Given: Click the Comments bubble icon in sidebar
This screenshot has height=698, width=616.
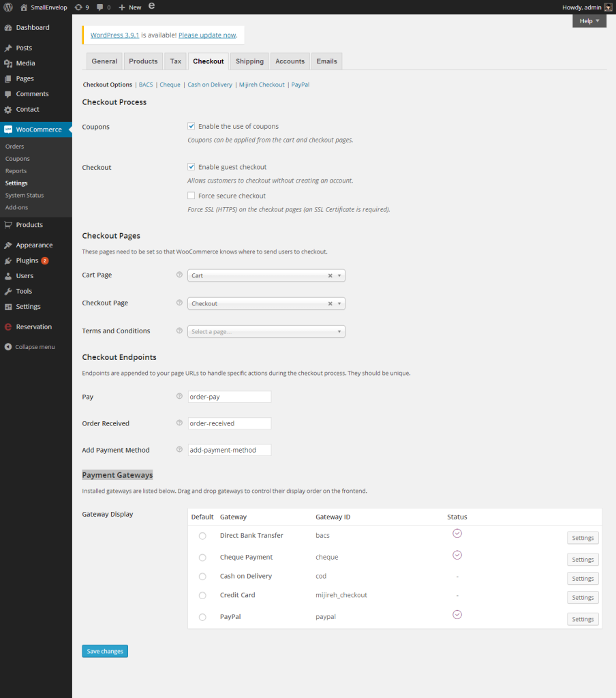Looking at the screenshot, I should click(x=8, y=94).
